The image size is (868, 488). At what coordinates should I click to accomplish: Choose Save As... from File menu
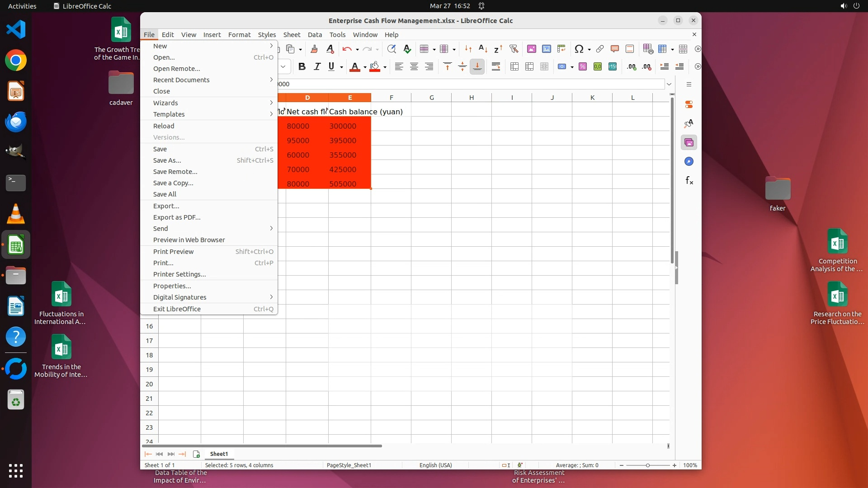click(167, 160)
